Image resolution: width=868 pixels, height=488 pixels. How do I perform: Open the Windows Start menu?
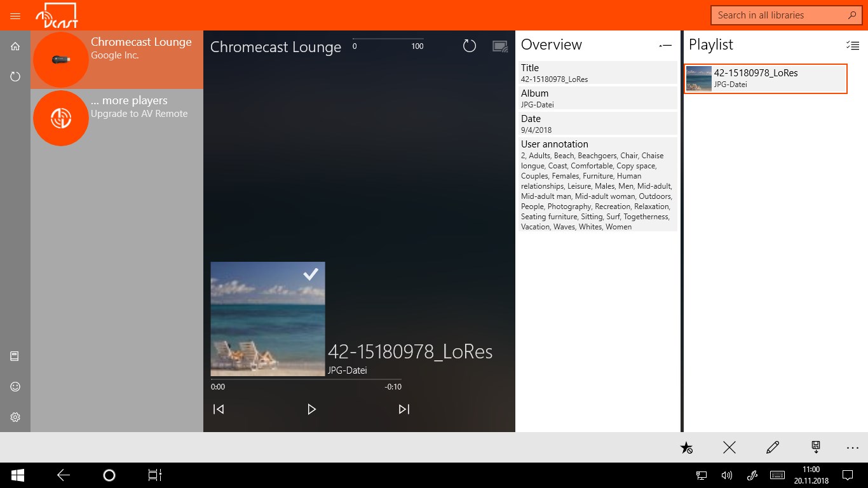(17, 475)
